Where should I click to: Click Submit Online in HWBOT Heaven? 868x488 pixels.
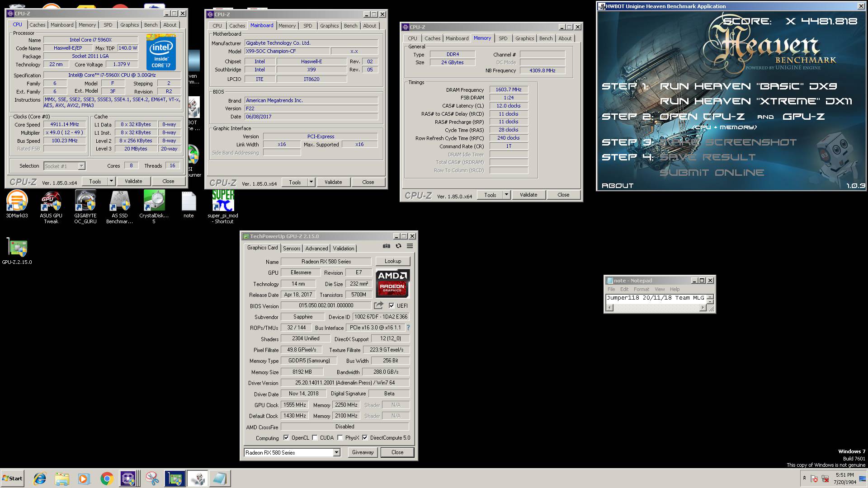coord(712,173)
